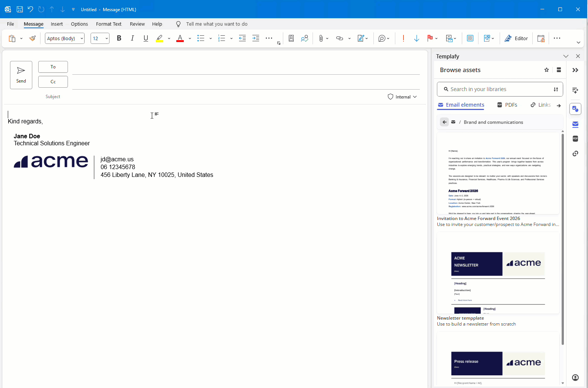Open font color dropdown arrow
Screen dimensions: 588x388
click(x=190, y=38)
